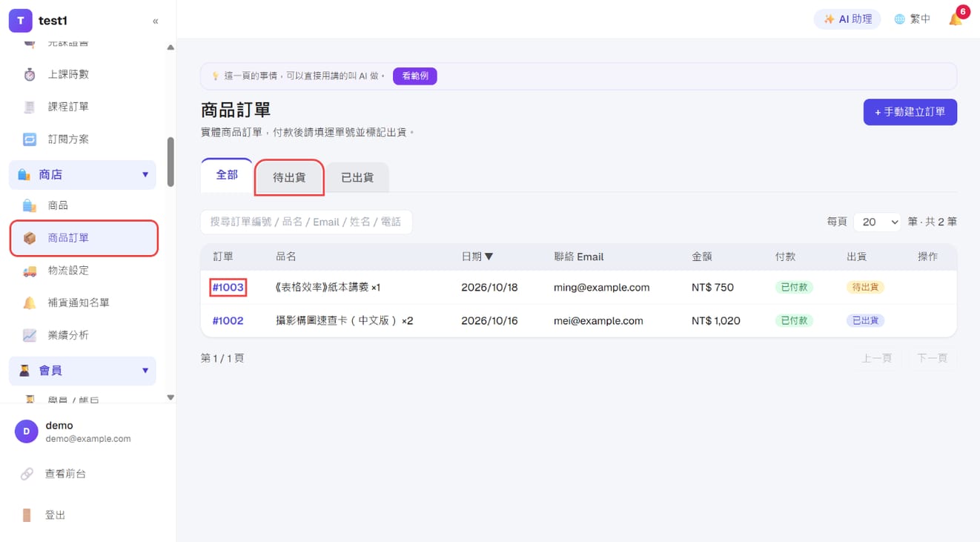Click the 手動建立訂單 button
Screen dimensions: 980x542
tap(910, 112)
